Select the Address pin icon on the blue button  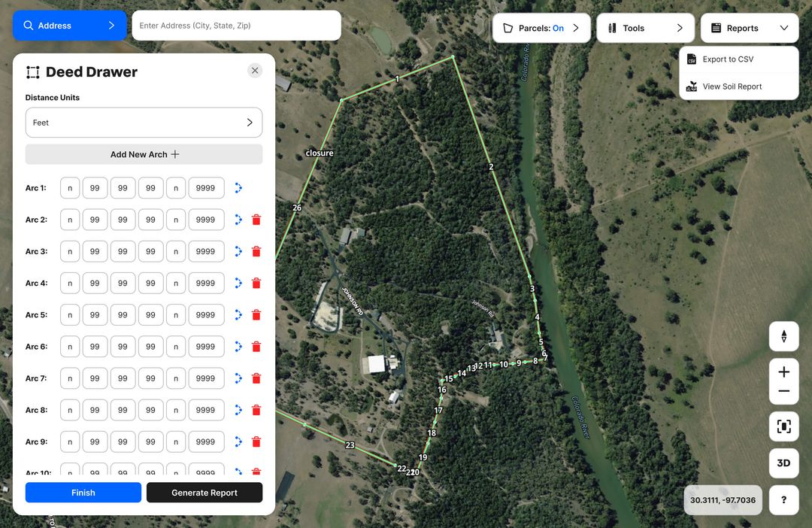coord(28,24)
